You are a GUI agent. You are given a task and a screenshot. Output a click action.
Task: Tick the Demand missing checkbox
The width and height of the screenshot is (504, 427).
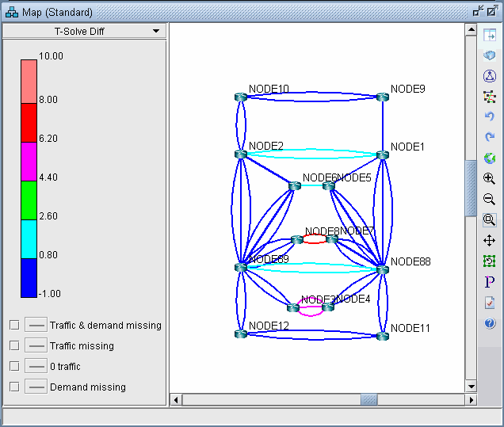[x=14, y=387]
